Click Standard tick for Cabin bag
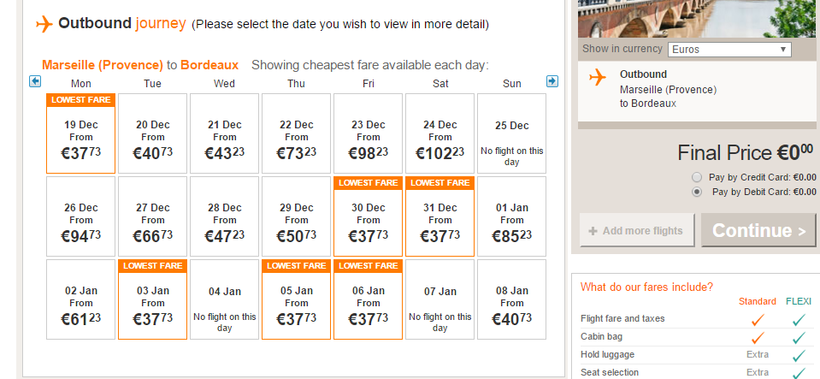Viewport: 820px width, 379px height. click(757, 337)
